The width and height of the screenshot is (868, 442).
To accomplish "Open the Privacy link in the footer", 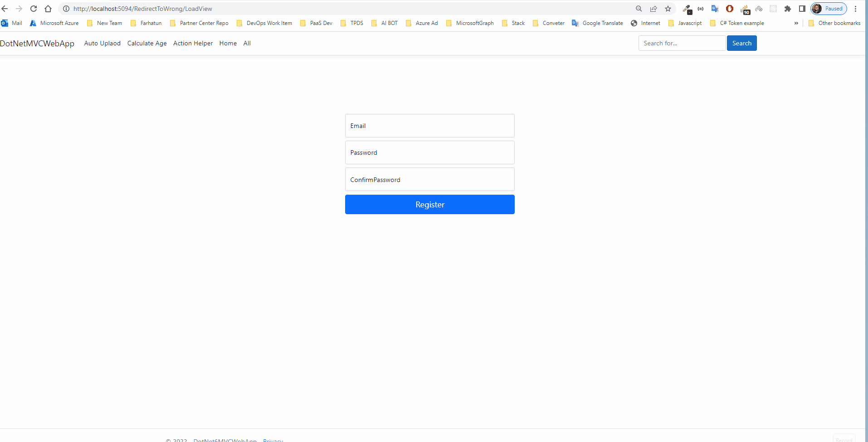I will pos(273,440).
